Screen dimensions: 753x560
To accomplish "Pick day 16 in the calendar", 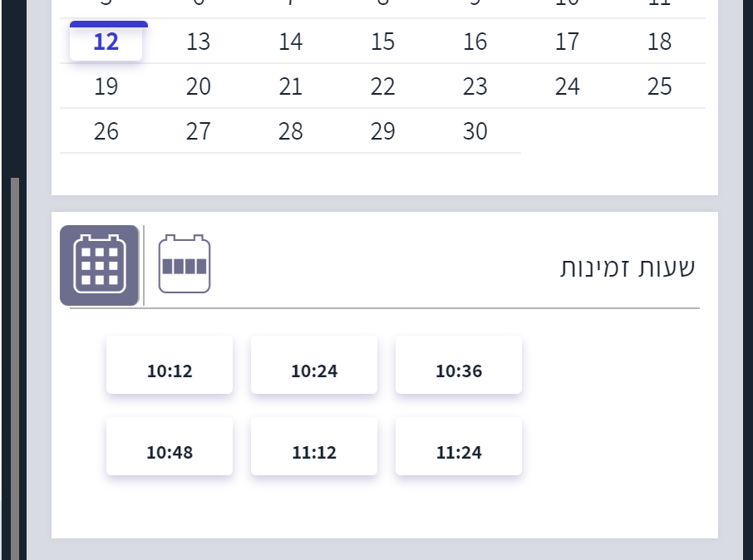I will coord(475,42).
